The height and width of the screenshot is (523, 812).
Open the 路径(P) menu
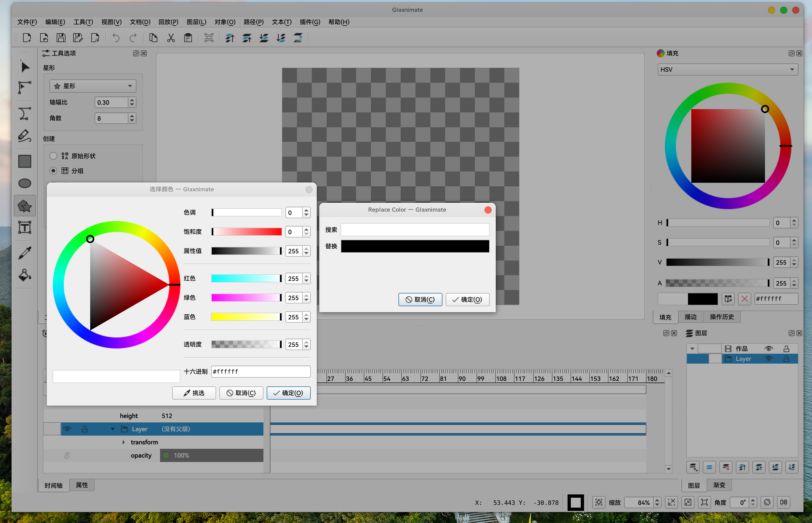tap(254, 22)
